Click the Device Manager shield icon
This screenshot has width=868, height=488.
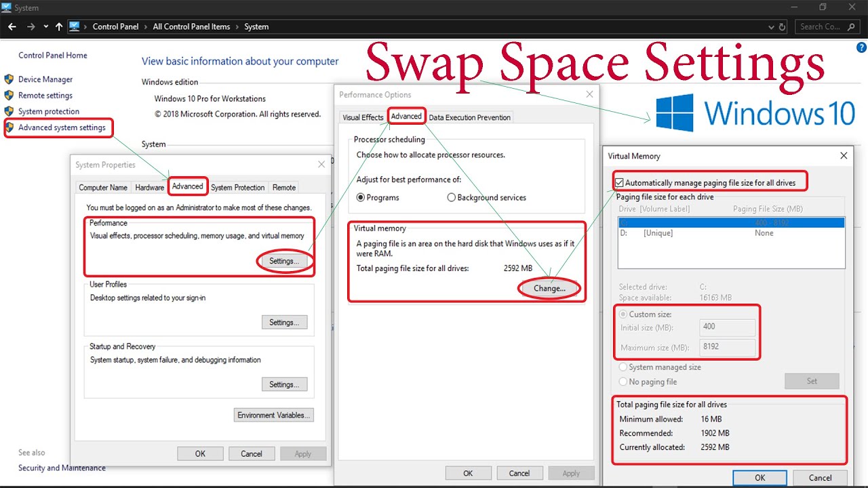[x=9, y=79]
